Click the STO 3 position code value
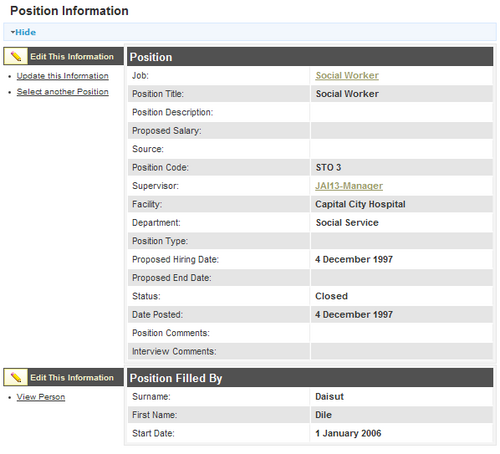 coord(328,167)
